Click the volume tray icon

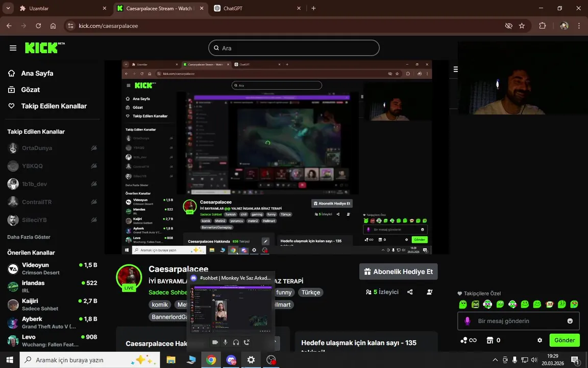534,360
